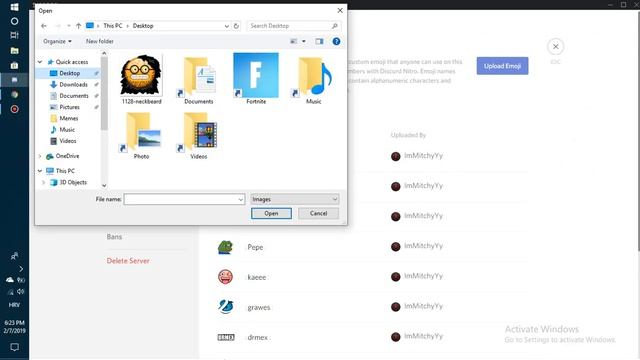This screenshot has width=640, height=360.
Task: Click This PC in address breadcrumb
Action: [x=113, y=26]
